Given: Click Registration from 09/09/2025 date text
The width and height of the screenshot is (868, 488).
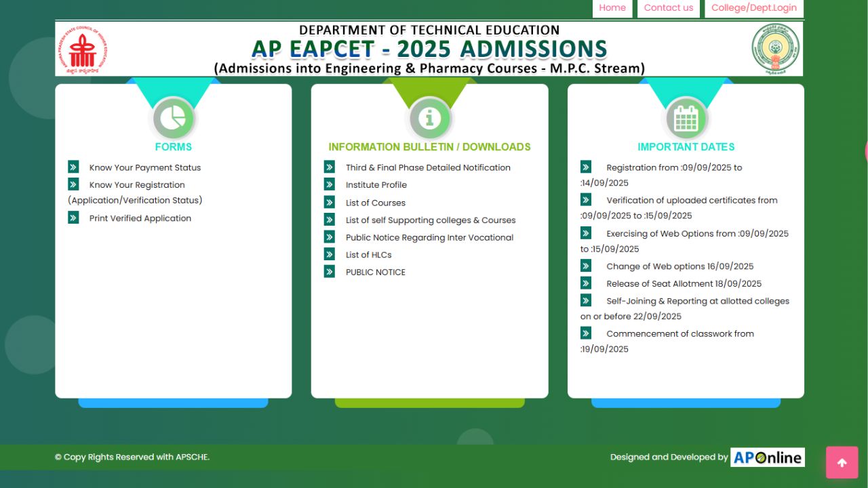Looking at the screenshot, I should (x=661, y=175).
